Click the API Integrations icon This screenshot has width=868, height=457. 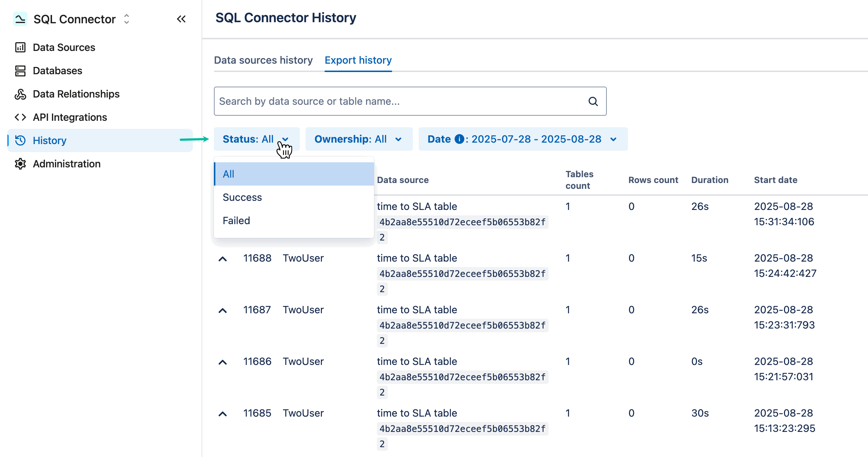(x=20, y=117)
